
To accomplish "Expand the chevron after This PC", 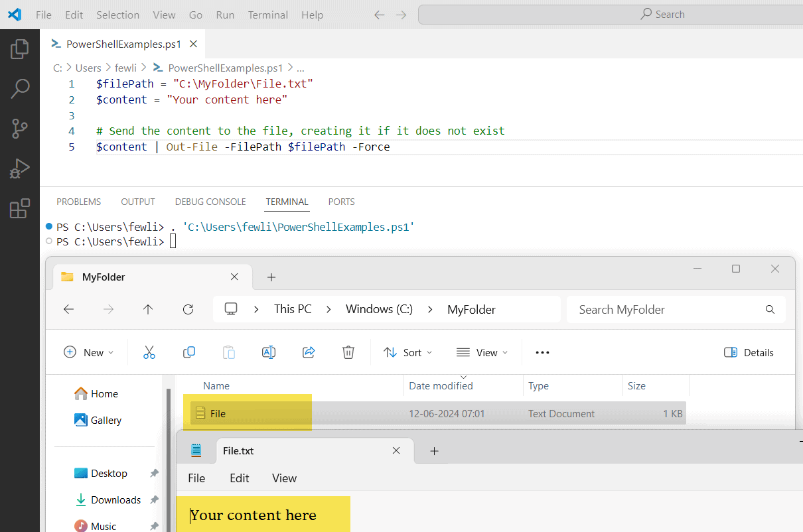I will click(328, 309).
